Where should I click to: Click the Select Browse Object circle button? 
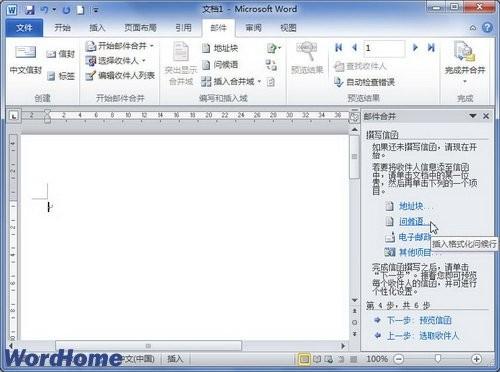tap(354, 322)
